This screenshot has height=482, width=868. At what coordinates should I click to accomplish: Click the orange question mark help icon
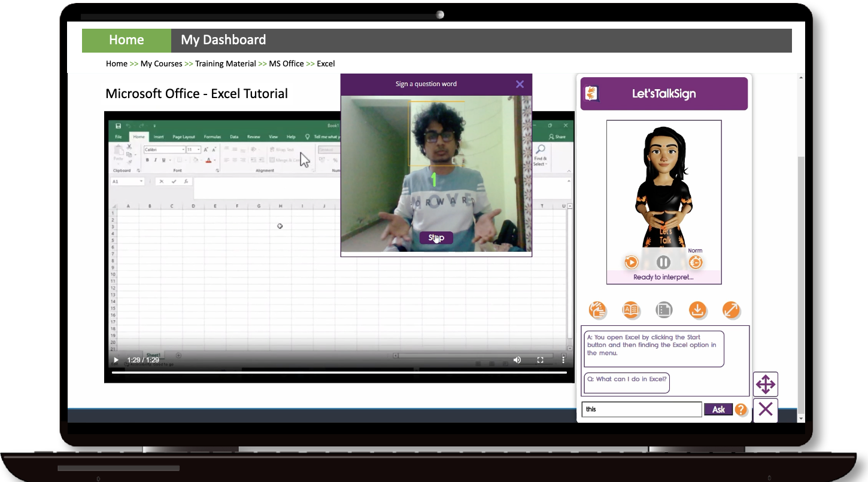click(741, 410)
